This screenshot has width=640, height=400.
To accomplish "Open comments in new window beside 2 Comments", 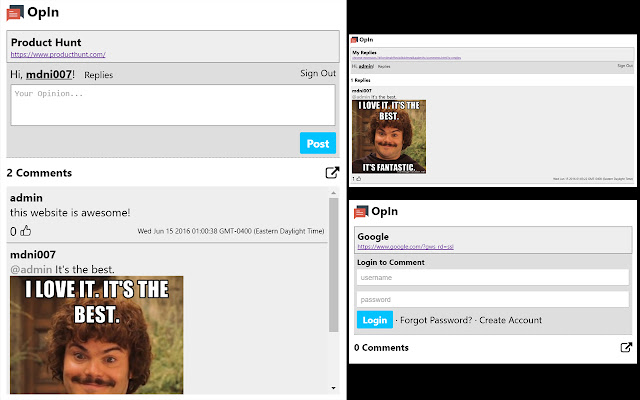I will coord(332,173).
